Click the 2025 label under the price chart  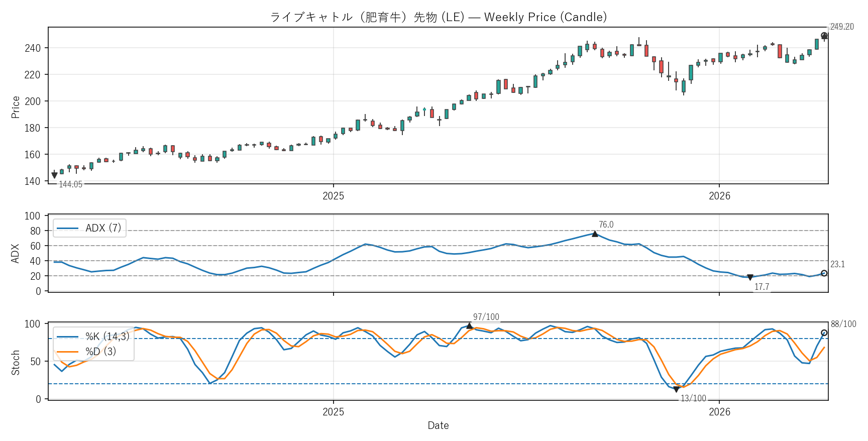point(333,196)
